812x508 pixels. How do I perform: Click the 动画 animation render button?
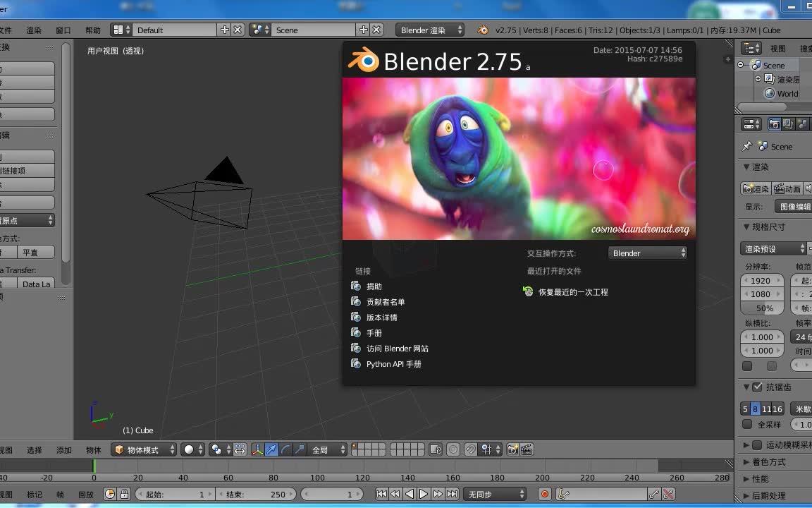click(x=787, y=188)
